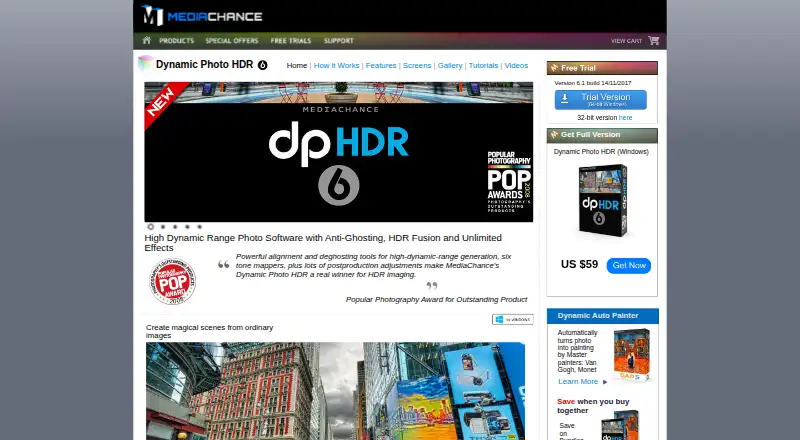Open the Tutorials page
This screenshot has height=440, width=800.
coord(484,65)
